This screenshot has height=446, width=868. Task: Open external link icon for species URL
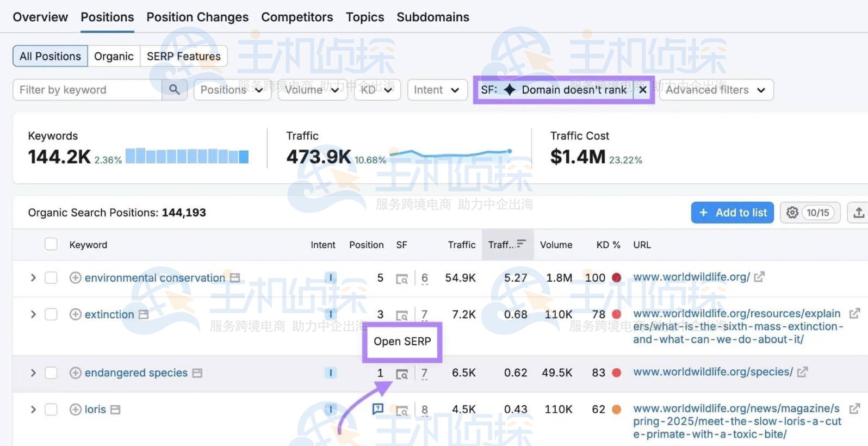tap(802, 372)
